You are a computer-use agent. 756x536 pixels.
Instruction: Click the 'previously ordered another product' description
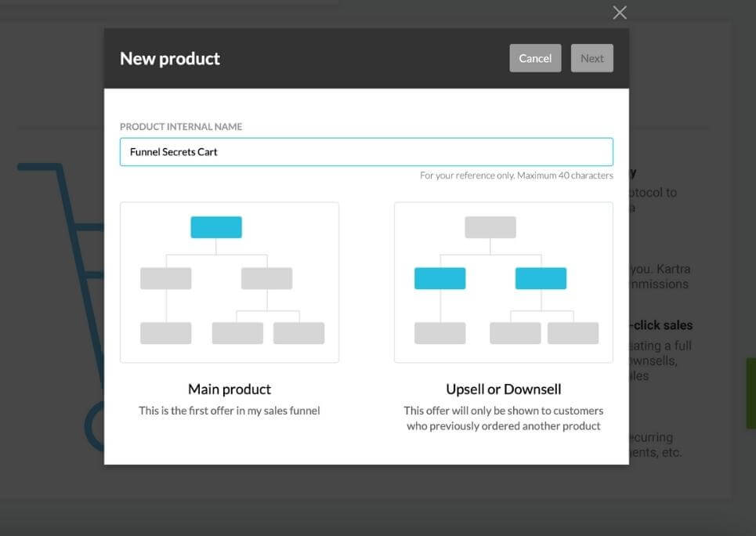click(x=504, y=418)
